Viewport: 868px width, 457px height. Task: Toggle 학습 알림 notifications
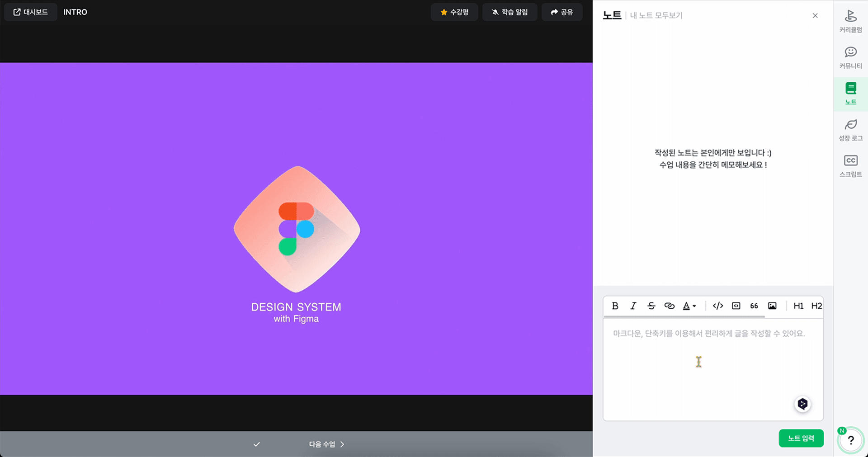(509, 12)
